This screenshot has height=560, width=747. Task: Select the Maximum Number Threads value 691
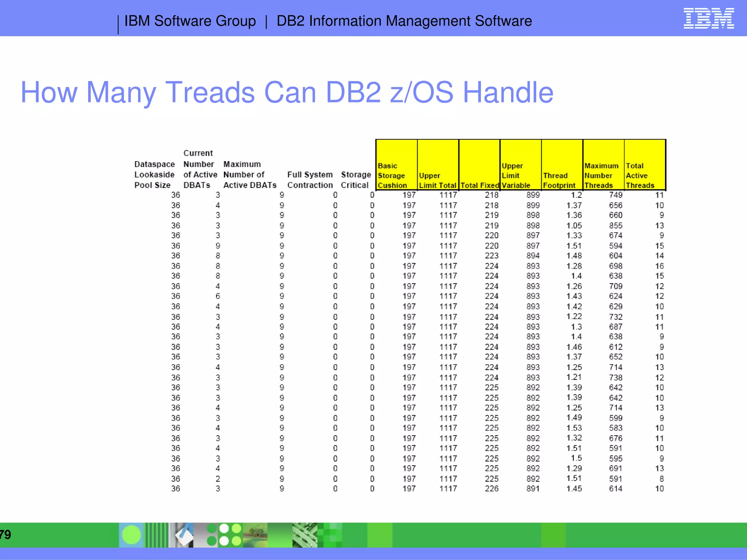click(616, 468)
